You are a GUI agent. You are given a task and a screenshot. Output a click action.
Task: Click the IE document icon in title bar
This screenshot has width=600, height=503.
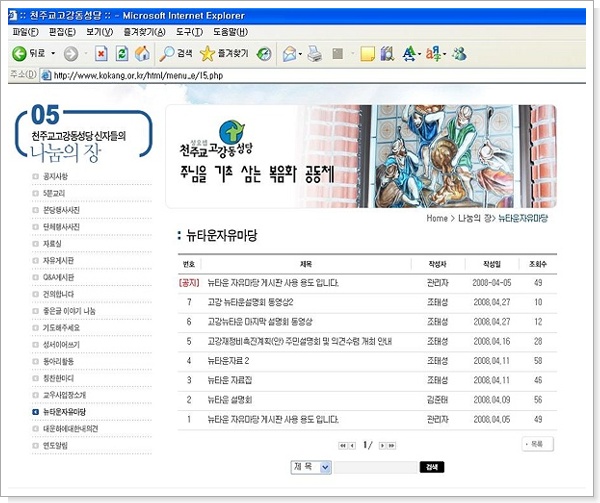[13, 16]
